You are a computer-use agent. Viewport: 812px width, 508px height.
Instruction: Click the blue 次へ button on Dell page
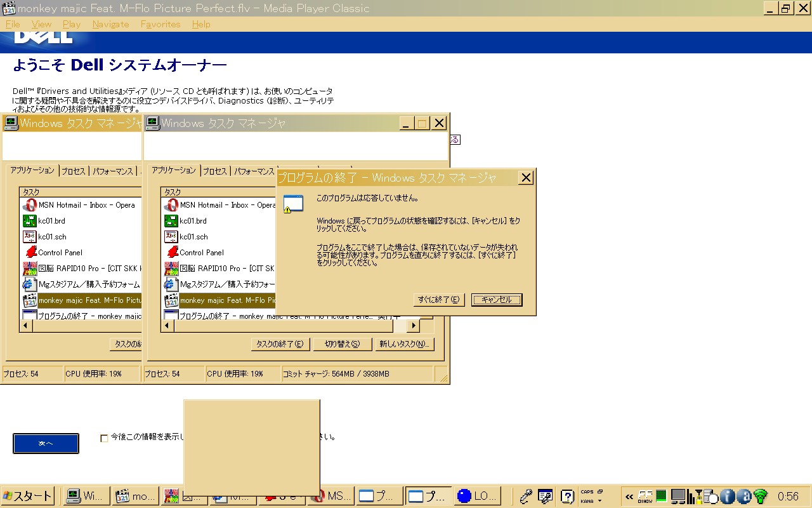pos(46,443)
